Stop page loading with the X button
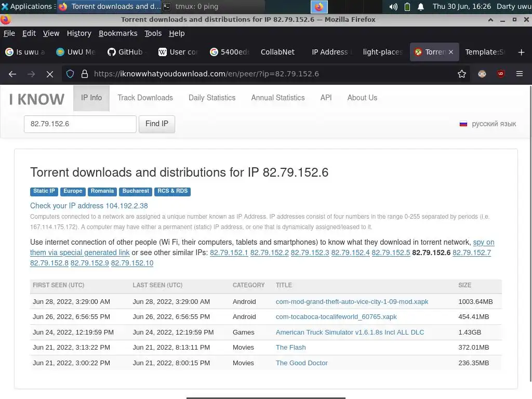532x399 pixels. click(x=49, y=74)
